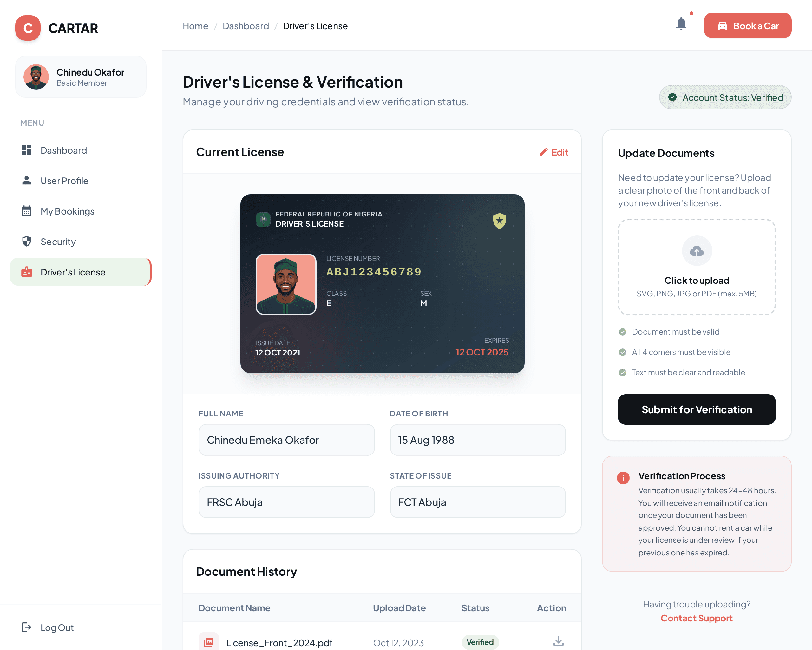Image resolution: width=812 pixels, height=650 pixels.
Task: Click the Date of Birth field
Action: tap(478, 440)
